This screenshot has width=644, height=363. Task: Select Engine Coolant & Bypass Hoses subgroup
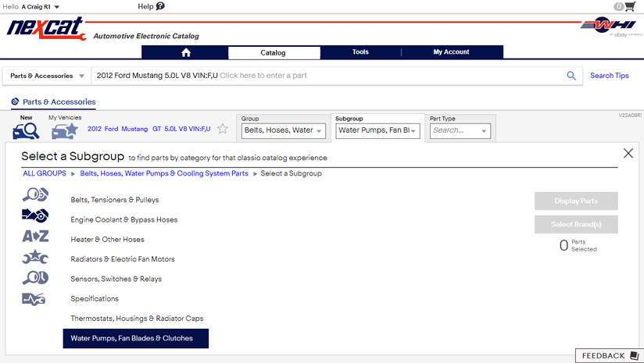[x=124, y=220]
